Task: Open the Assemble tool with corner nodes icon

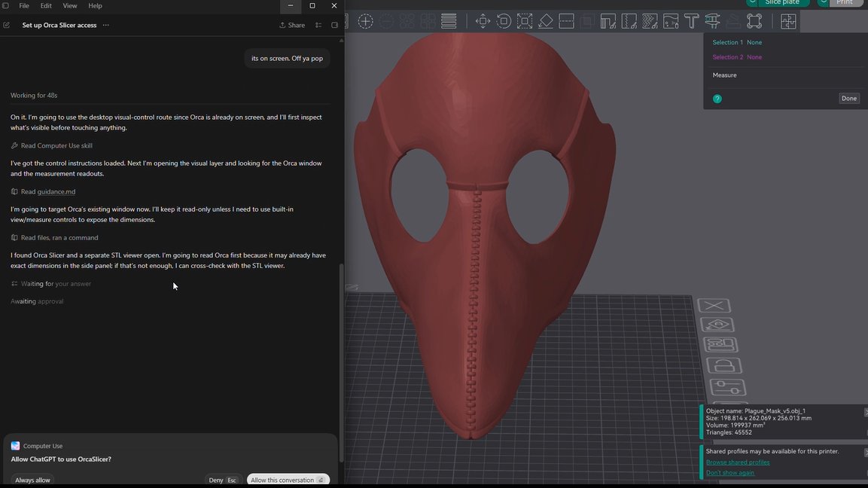Action: (754, 21)
